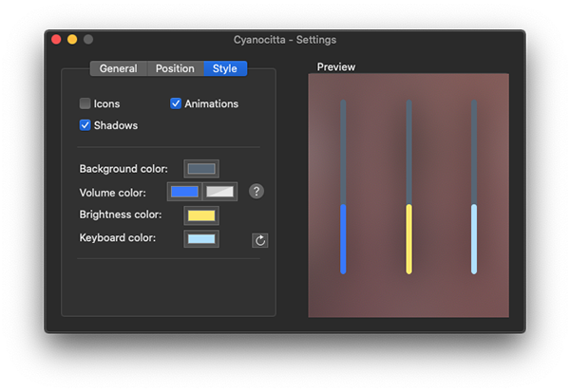This screenshot has height=392, width=570.
Task: Click the light blue keyboard bar in Preview
Action: 474,238
